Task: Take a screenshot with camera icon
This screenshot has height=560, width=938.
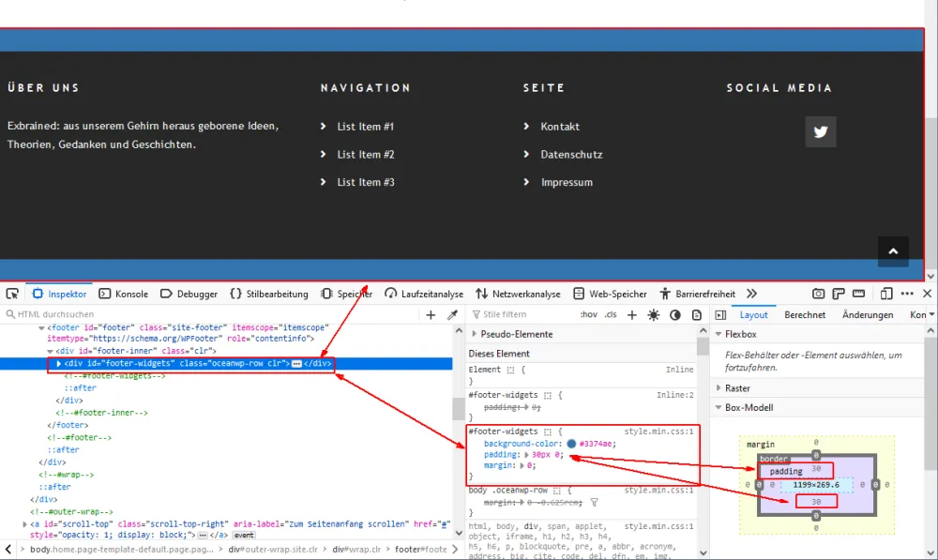Action: click(x=818, y=294)
